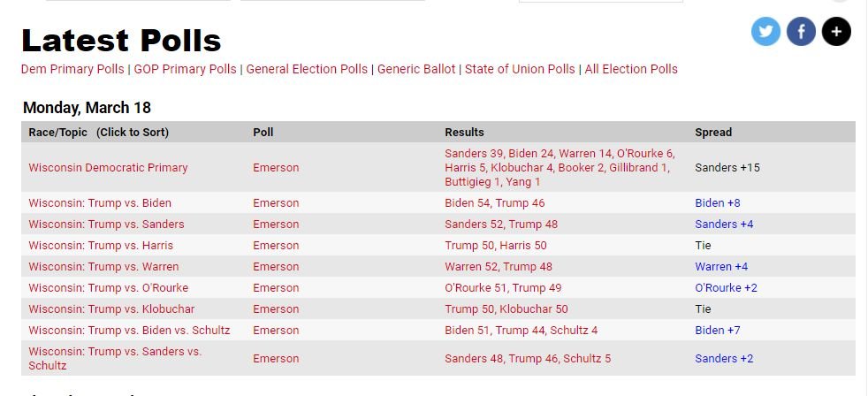Share page via Facebook icon
This screenshot has width=868, height=396.
[x=801, y=33]
